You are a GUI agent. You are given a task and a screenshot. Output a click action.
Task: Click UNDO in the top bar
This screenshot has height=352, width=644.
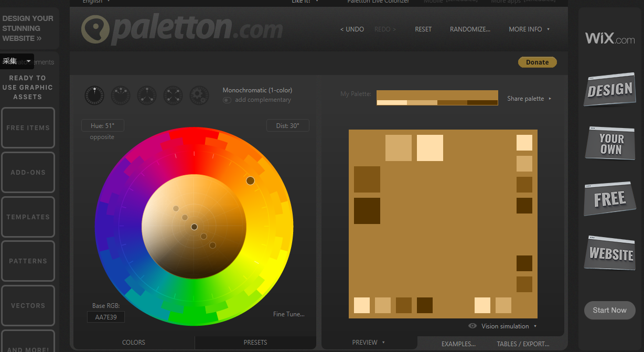click(x=352, y=29)
